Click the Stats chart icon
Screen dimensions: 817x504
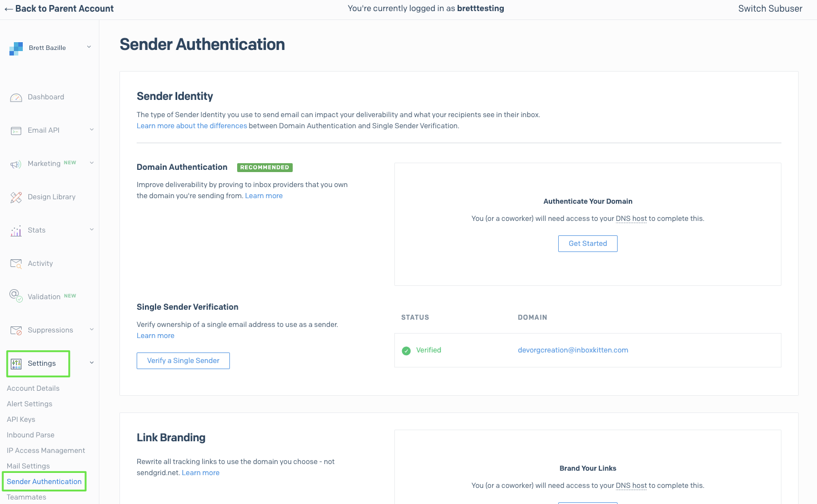tap(16, 231)
